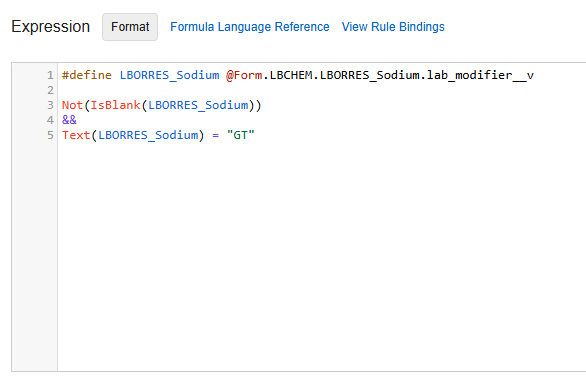Click line number 3 in the gutter
This screenshot has width=586, height=387.
[50, 105]
